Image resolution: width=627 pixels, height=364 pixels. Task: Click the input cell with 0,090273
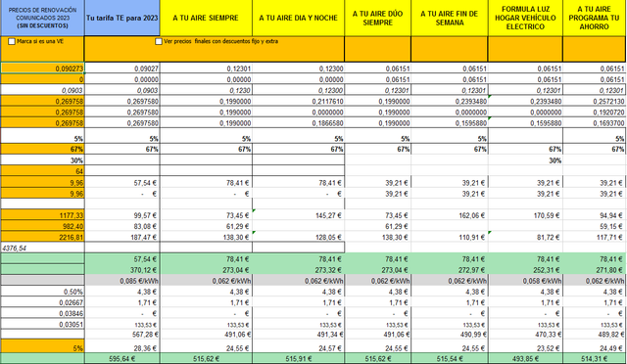(42, 68)
